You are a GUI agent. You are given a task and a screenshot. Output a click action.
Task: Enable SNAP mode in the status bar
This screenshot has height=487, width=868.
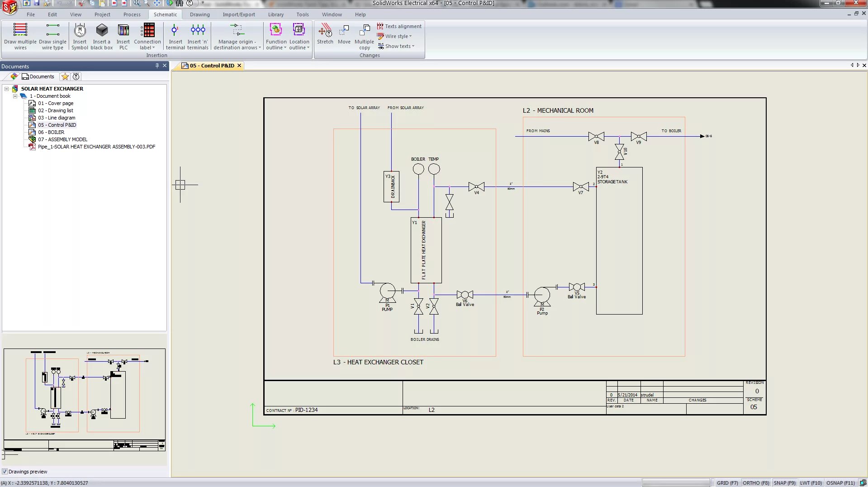(x=784, y=482)
